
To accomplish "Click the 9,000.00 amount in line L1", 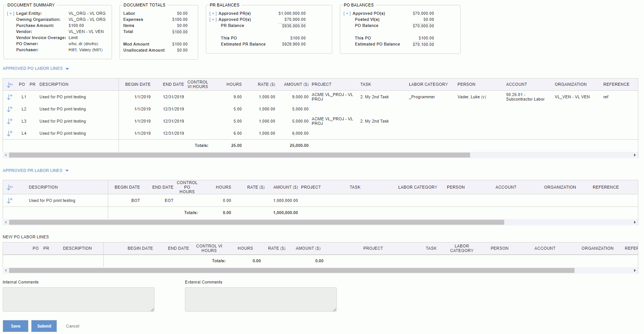I will pos(300,97).
